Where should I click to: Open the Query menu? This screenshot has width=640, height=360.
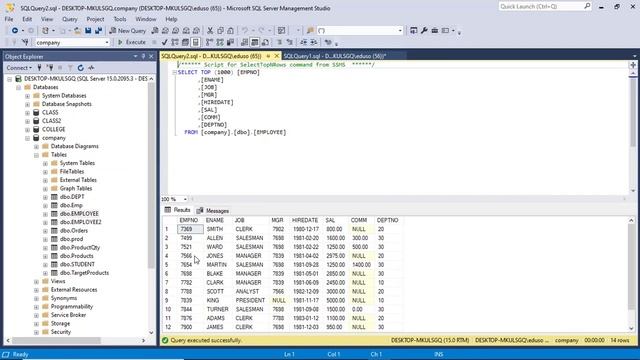pyautogui.click(x=69, y=19)
